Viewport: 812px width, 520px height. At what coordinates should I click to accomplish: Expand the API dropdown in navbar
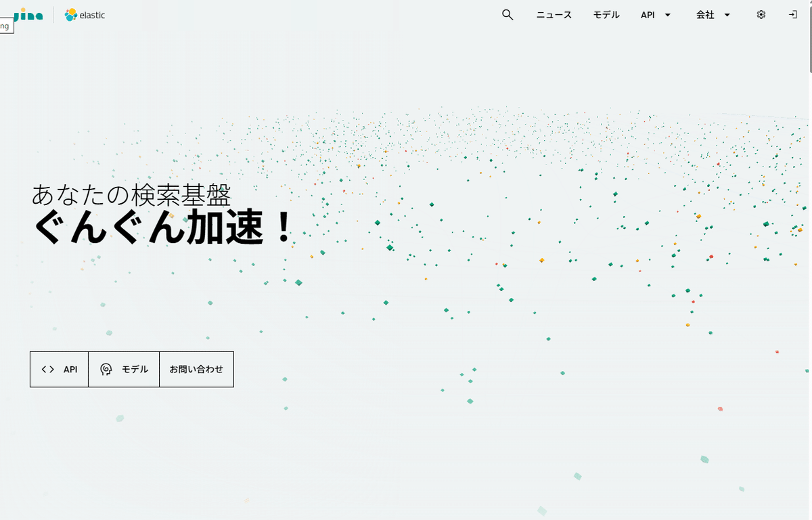point(656,15)
